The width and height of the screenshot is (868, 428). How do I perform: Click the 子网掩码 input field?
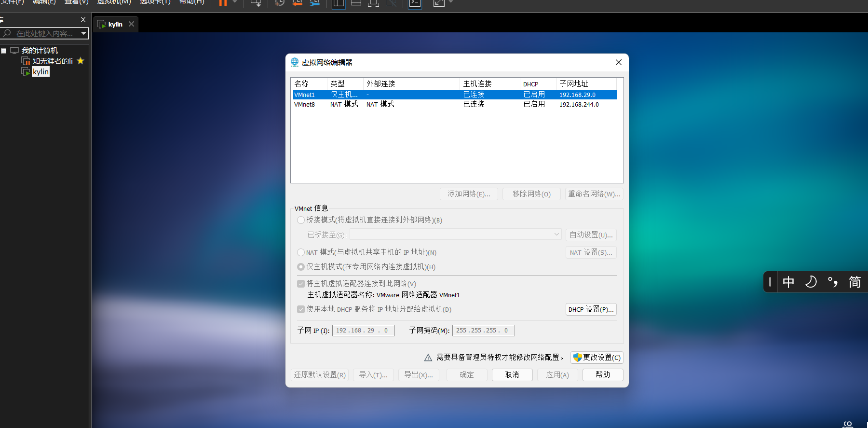click(x=484, y=331)
